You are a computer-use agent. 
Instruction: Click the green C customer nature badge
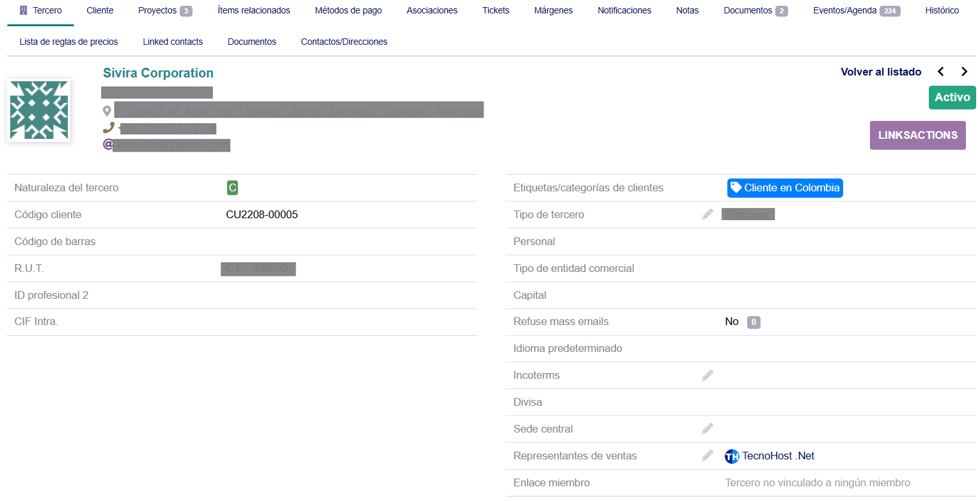pyautogui.click(x=232, y=187)
